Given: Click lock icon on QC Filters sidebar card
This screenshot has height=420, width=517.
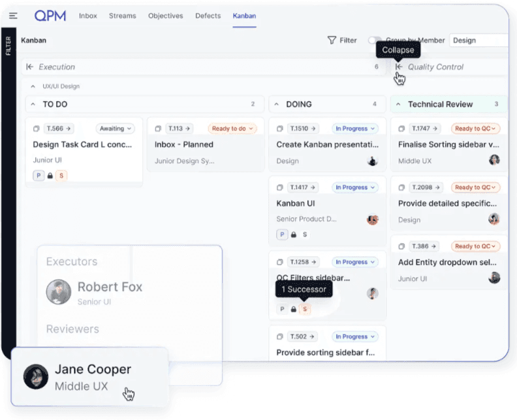Looking at the screenshot, I should (x=294, y=309).
